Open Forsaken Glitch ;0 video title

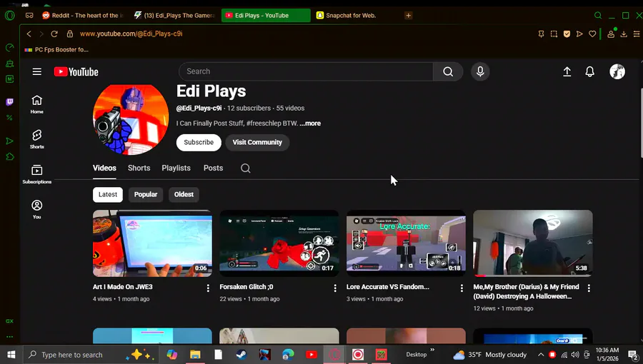pyautogui.click(x=246, y=287)
